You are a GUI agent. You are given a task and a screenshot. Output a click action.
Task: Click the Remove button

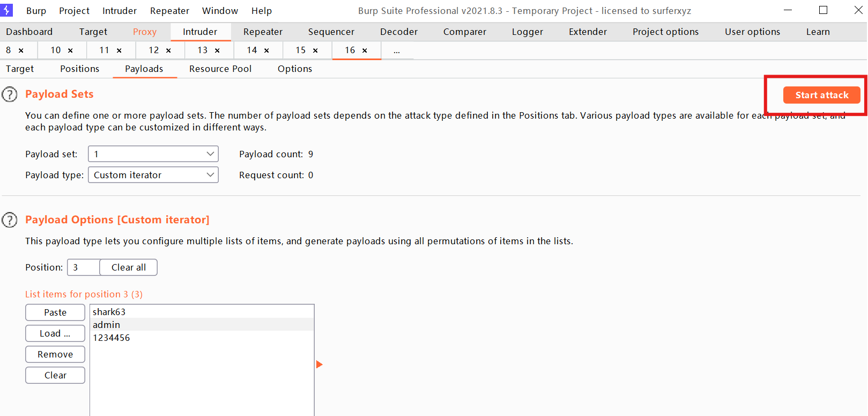[55, 354]
